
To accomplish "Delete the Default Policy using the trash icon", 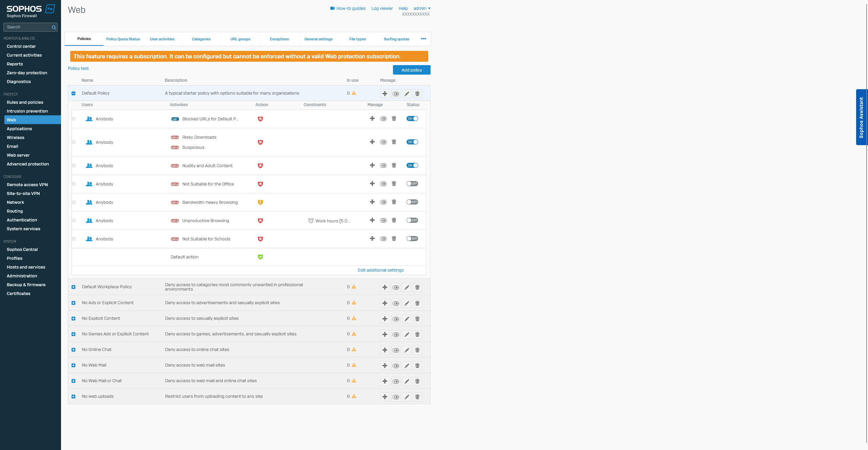I will (x=417, y=94).
